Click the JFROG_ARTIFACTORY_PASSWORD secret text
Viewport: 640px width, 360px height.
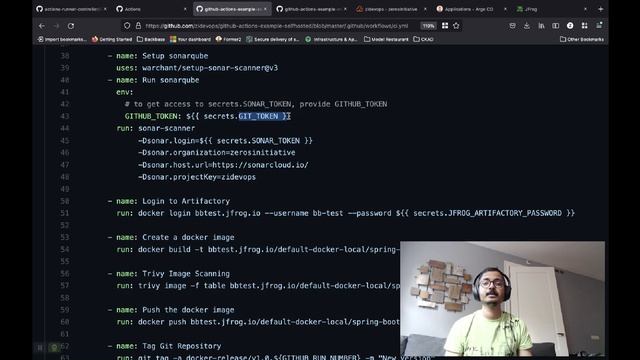pos(505,213)
